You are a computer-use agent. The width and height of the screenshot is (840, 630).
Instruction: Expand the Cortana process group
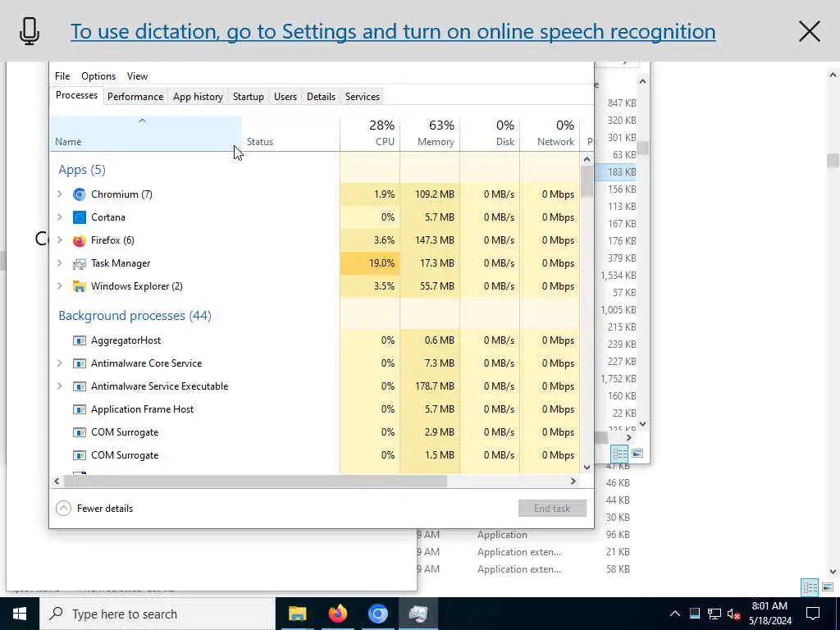(60, 217)
